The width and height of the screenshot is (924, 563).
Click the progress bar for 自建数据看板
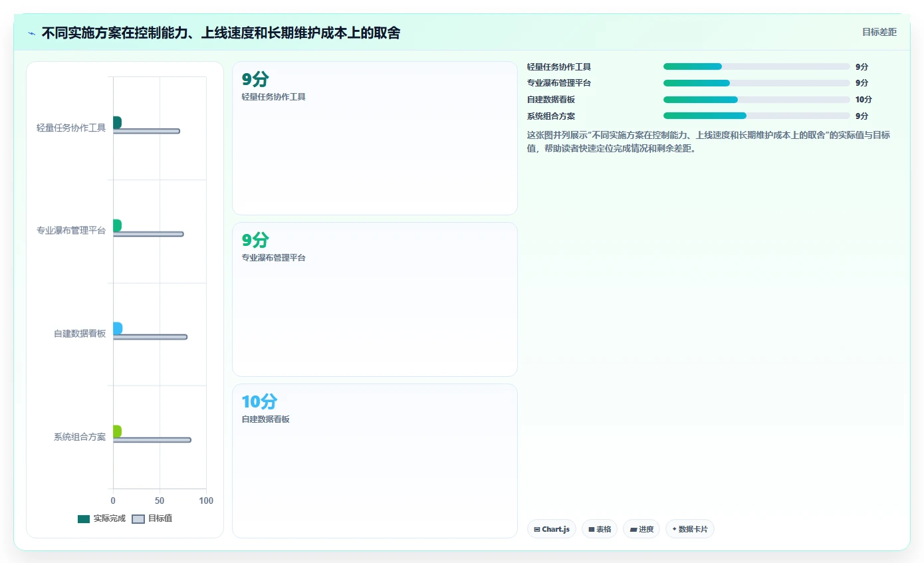[x=756, y=100]
